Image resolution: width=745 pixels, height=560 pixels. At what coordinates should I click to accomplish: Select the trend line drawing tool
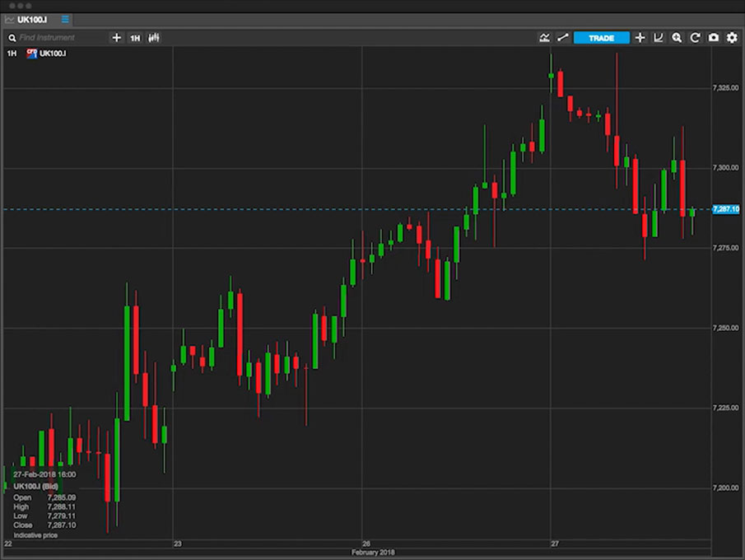pos(563,37)
